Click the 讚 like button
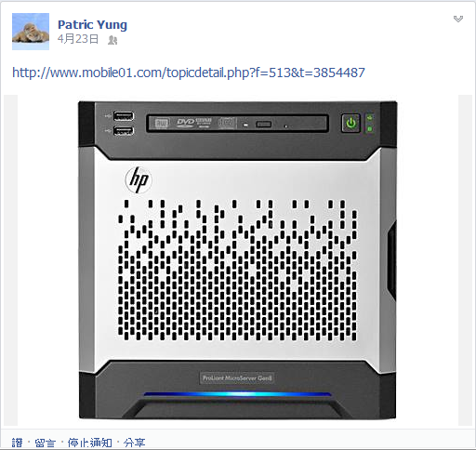The image size is (476, 450). coord(18,443)
